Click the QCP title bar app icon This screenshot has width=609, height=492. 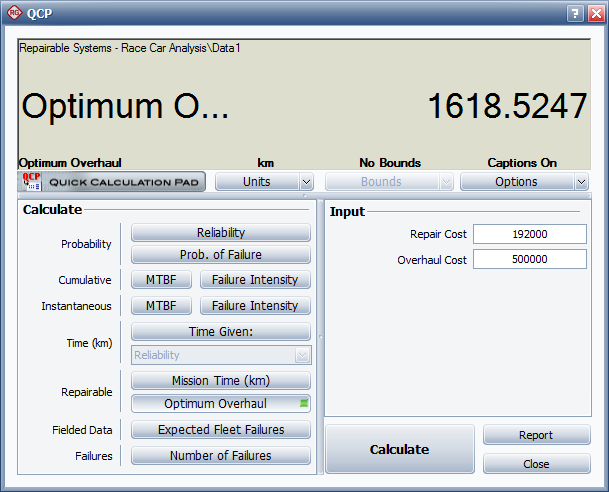pyautogui.click(x=15, y=14)
